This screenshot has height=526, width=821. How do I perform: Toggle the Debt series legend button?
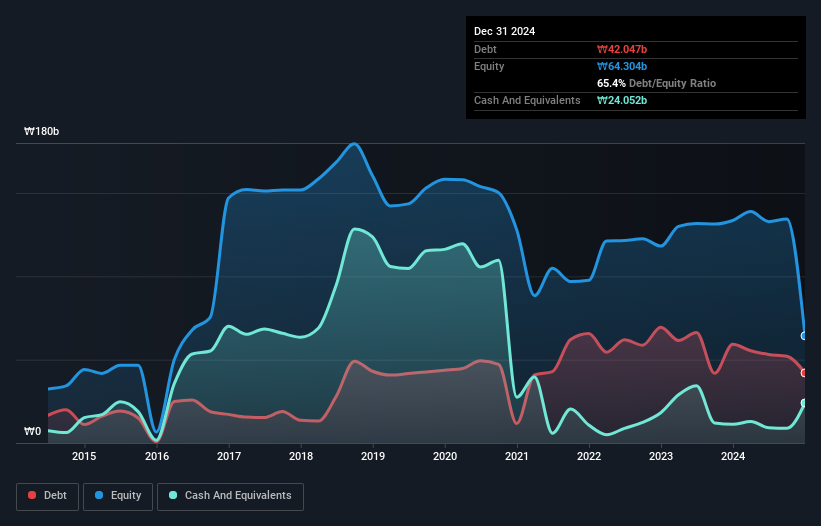click(x=47, y=496)
